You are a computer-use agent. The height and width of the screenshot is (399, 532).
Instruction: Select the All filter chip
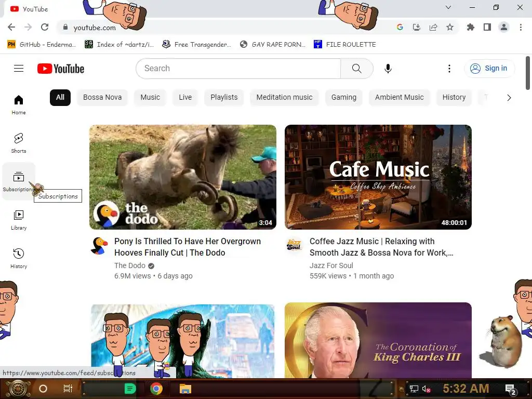[x=60, y=97]
